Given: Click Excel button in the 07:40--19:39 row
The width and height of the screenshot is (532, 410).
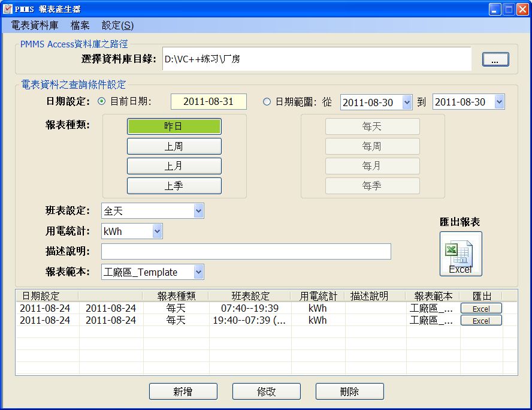Looking at the screenshot, I should pos(481,309).
